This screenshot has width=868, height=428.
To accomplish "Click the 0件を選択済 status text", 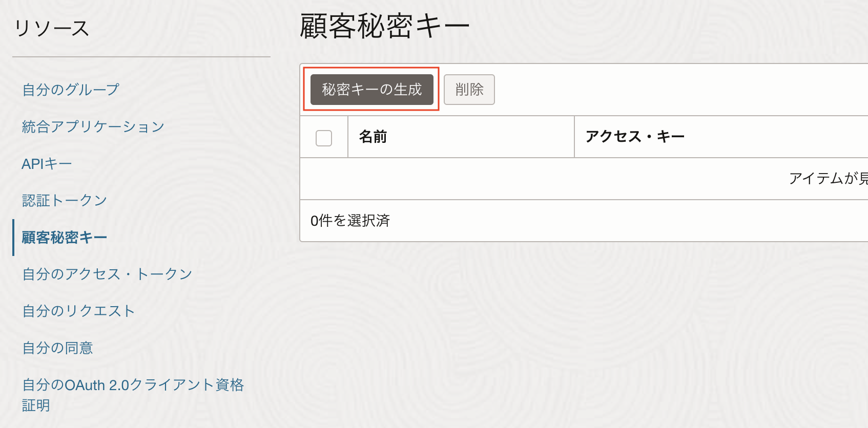I will (350, 221).
